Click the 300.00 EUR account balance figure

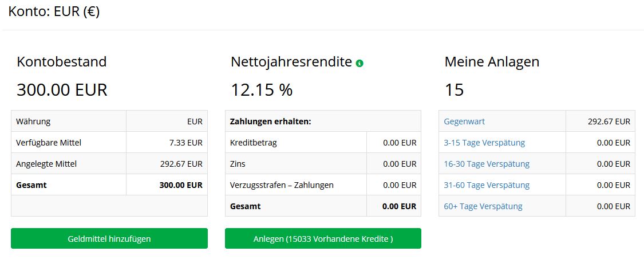tap(62, 89)
